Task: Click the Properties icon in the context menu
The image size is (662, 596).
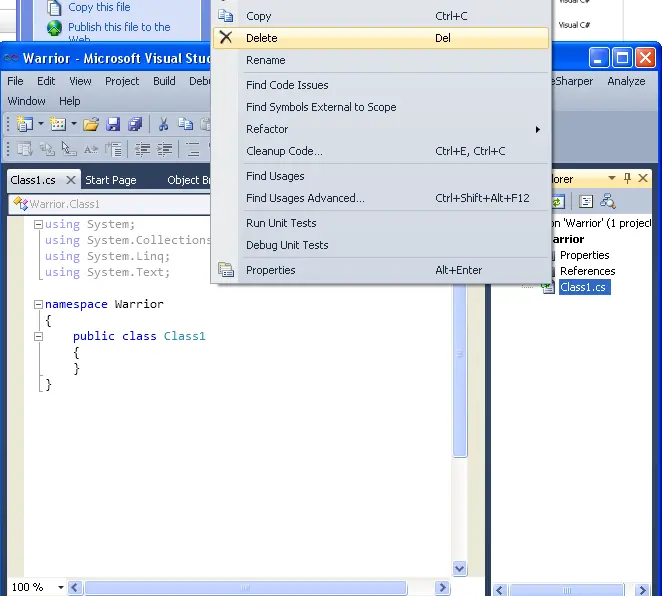Action: coord(226,270)
